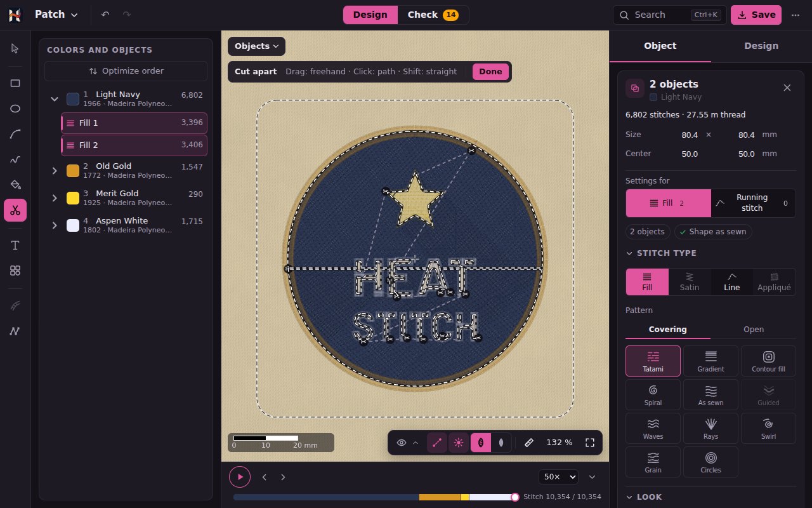Expand the Aspen White color group
812x508 pixels.
click(55, 225)
